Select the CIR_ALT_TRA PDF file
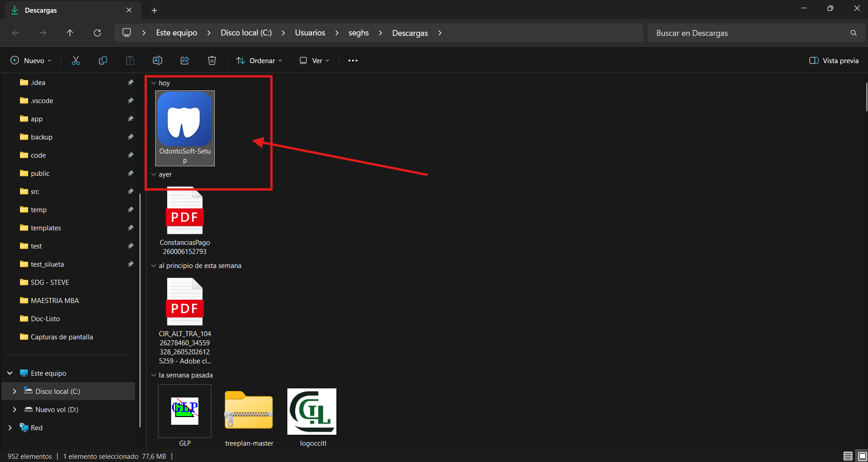The width and height of the screenshot is (868, 462). (185, 322)
